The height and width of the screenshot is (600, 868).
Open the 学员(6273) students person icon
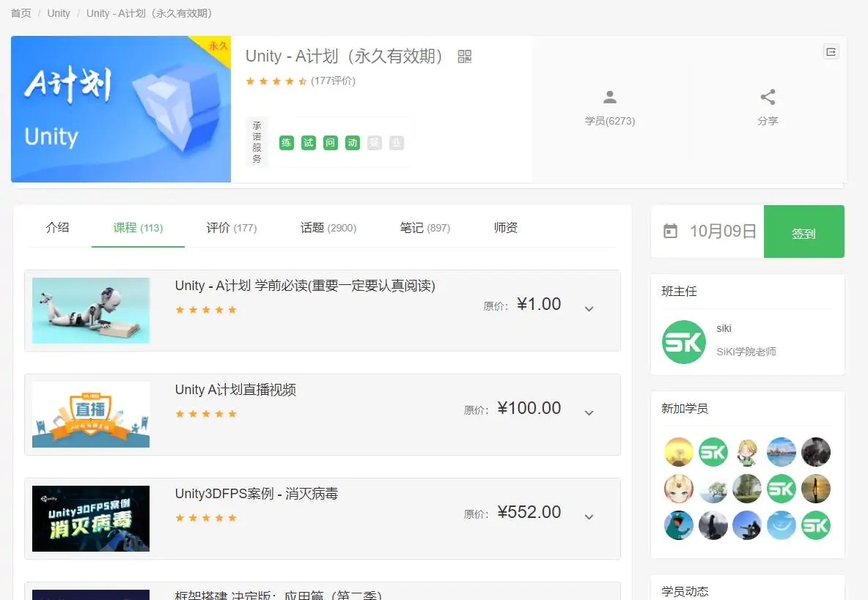click(609, 97)
